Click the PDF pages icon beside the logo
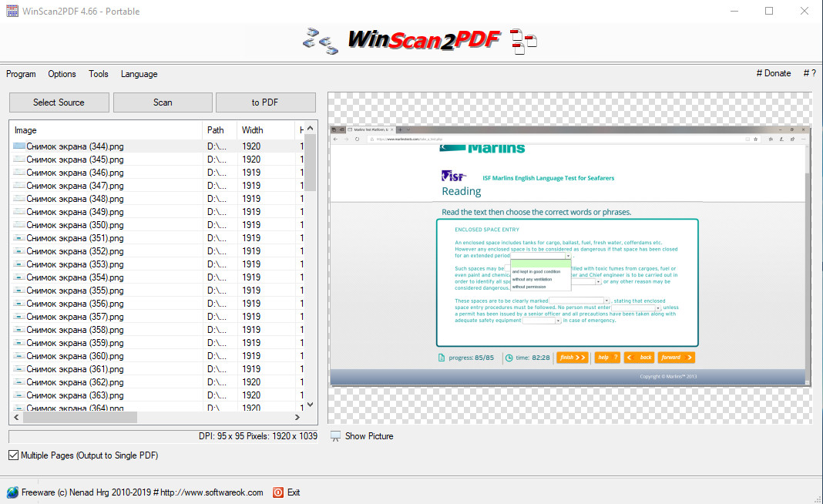The image size is (823, 504). pyautogui.click(x=524, y=42)
